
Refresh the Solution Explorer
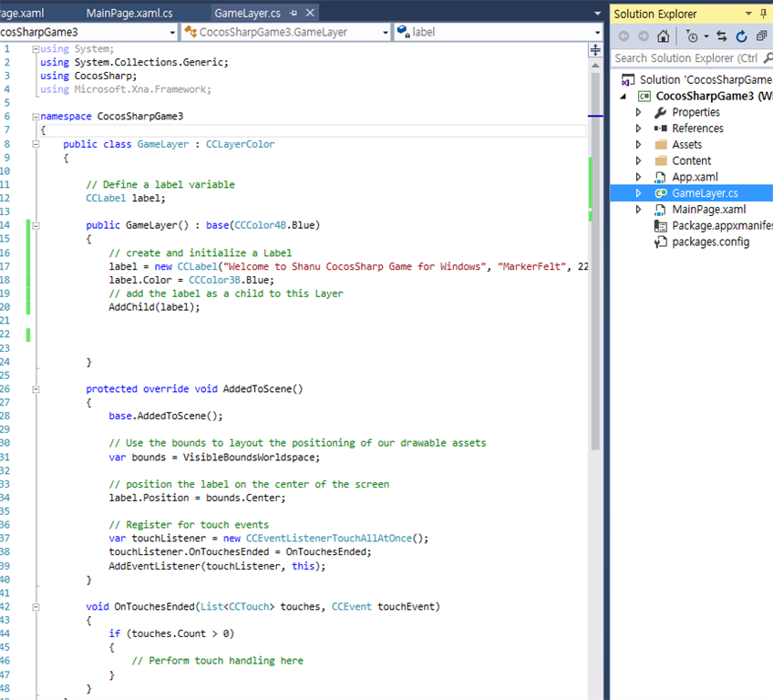(741, 36)
